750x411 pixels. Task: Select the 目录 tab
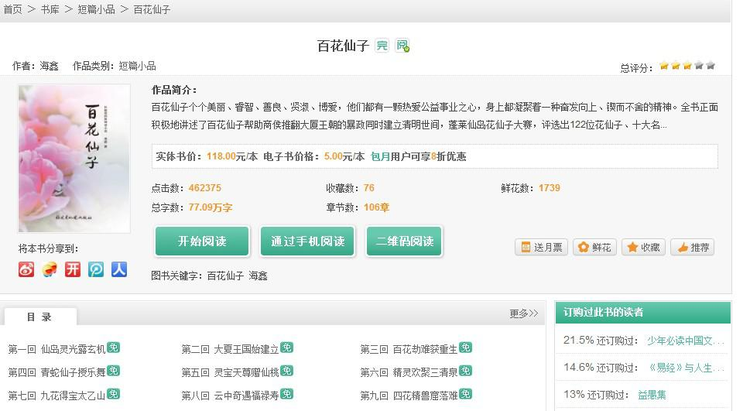point(40,316)
